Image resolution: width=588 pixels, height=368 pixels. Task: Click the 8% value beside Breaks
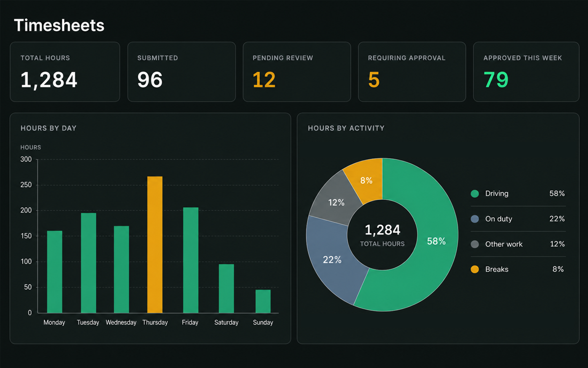pyautogui.click(x=558, y=269)
